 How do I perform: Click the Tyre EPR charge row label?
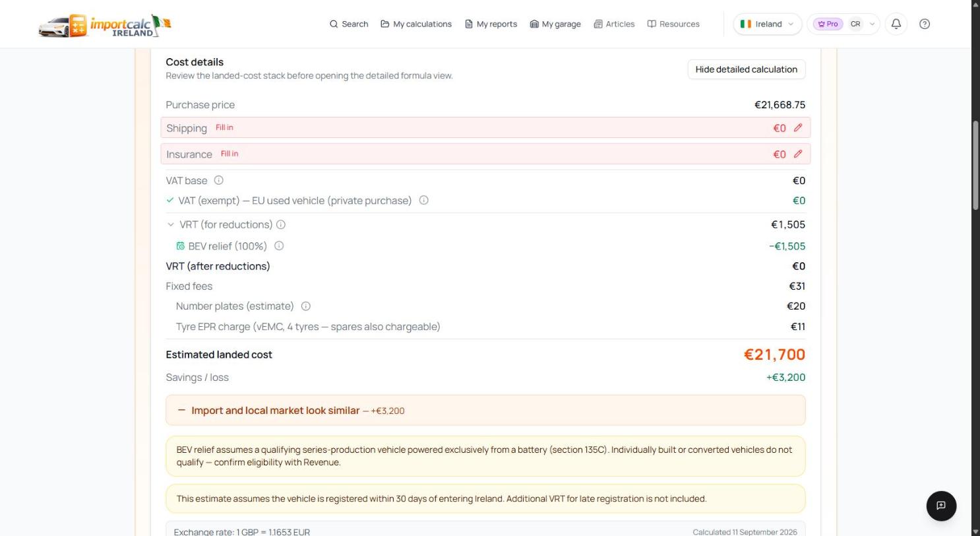pyautogui.click(x=308, y=326)
